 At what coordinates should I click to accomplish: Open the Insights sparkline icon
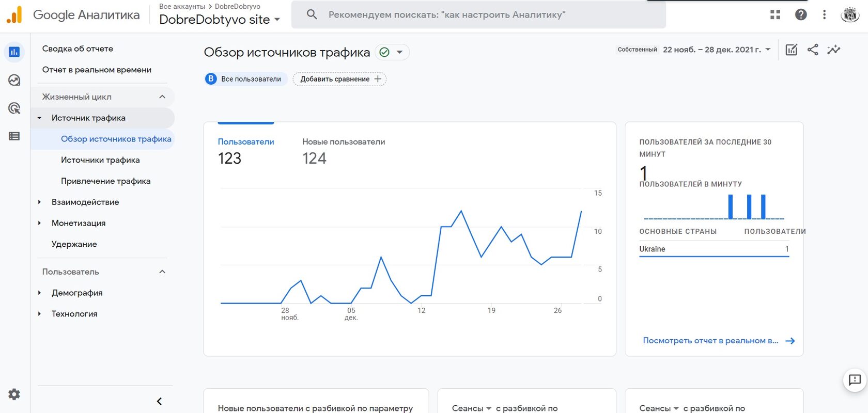[834, 50]
